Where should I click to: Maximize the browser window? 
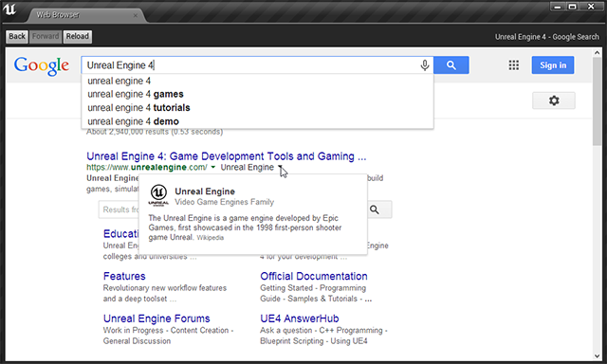click(x=572, y=7)
